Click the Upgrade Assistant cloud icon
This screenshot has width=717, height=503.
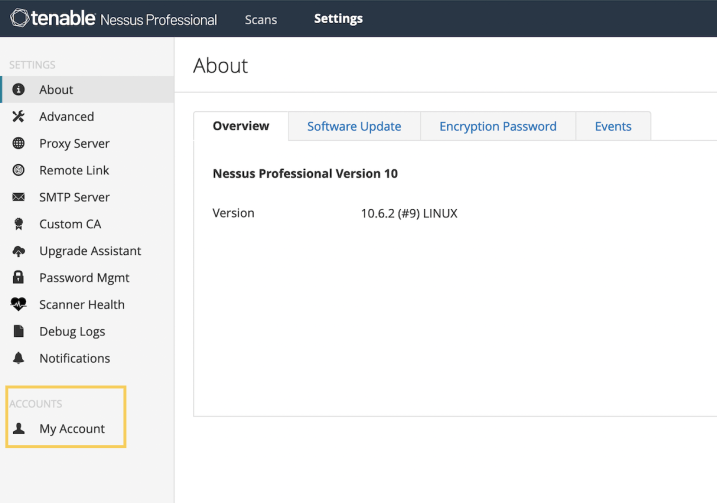click(18, 251)
